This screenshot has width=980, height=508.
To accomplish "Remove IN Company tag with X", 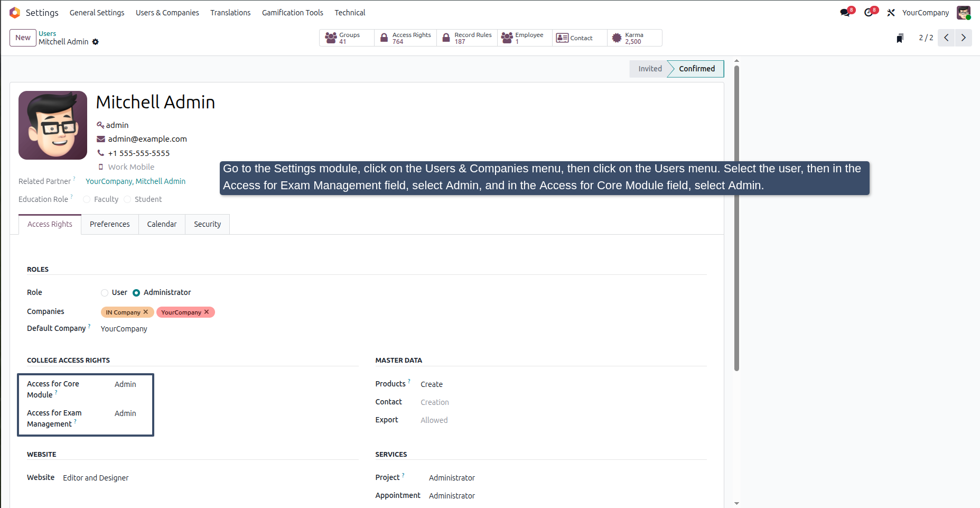I will point(146,312).
